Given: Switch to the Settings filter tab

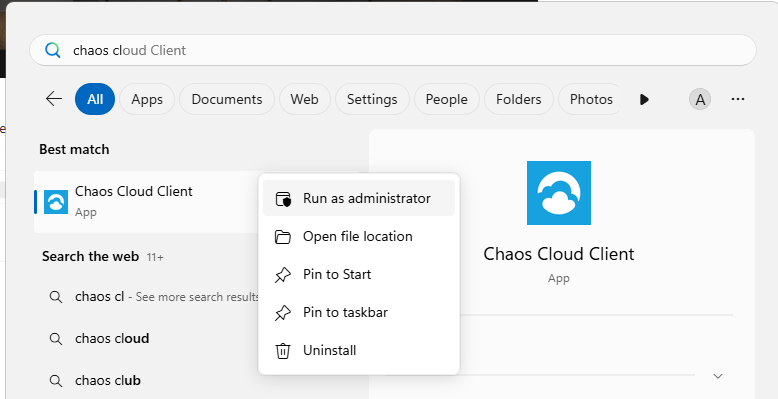Looking at the screenshot, I should click(372, 99).
